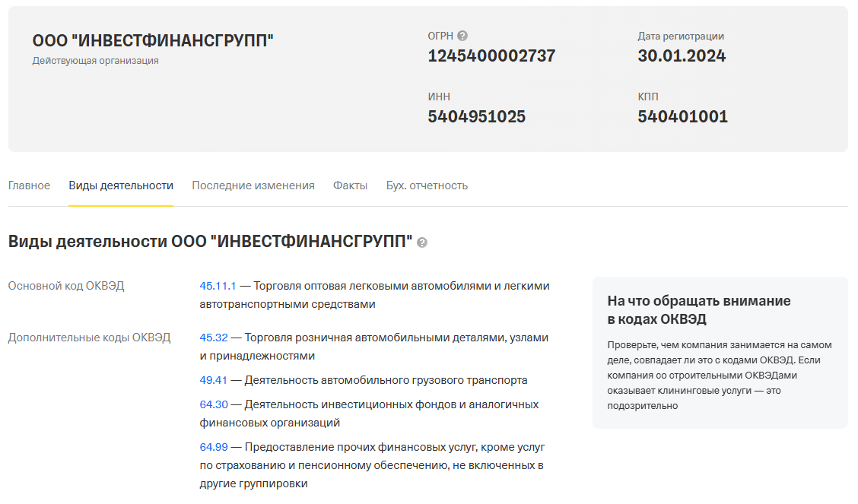Image resolution: width=858 pixels, height=504 pixels.
Task: Click the 64.99 code link
Action: pos(214,447)
